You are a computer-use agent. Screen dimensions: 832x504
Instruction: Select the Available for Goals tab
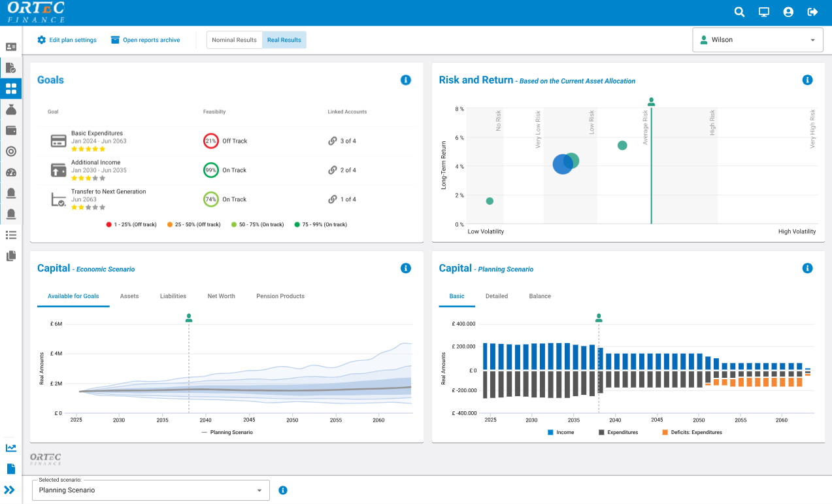pyautogui.click(x=73, y=296)
